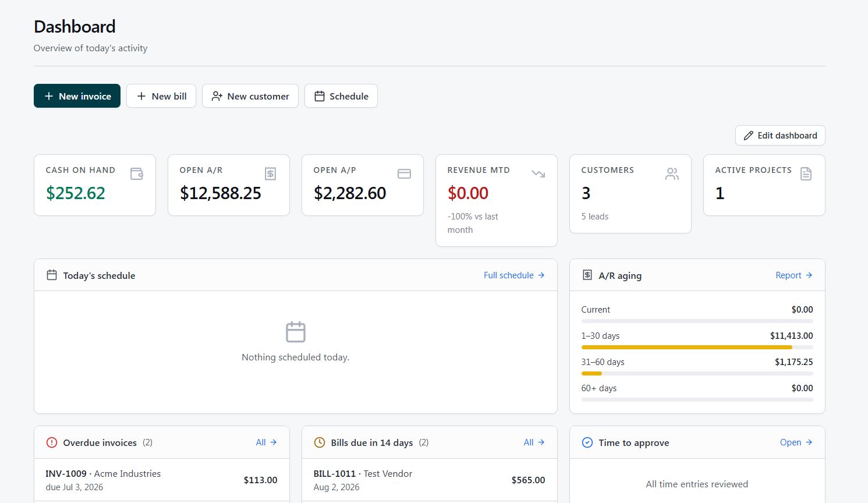The height and width of the screenshot is (503, 868).
Task: Click the -100% vs last month text
Action: click(x=473, y=223)
